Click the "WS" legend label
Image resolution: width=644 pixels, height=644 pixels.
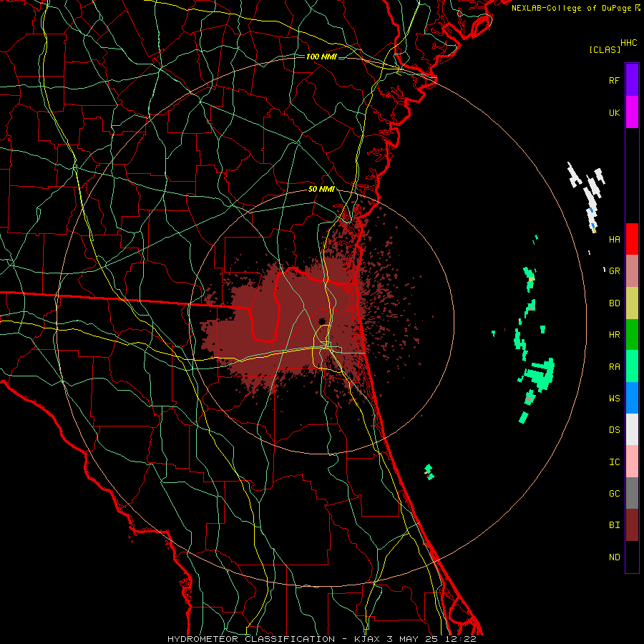point(614,399)
